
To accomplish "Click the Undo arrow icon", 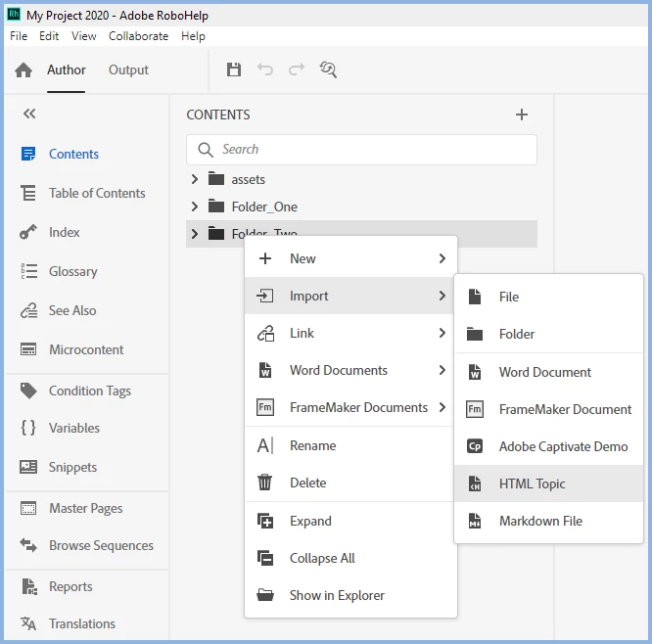I will [x=265, y=69].
